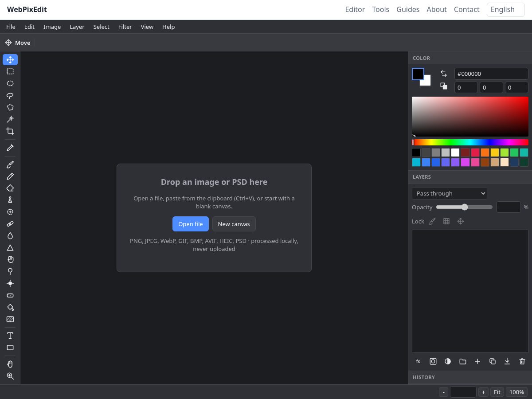Click the Fit zoom button

497,392
